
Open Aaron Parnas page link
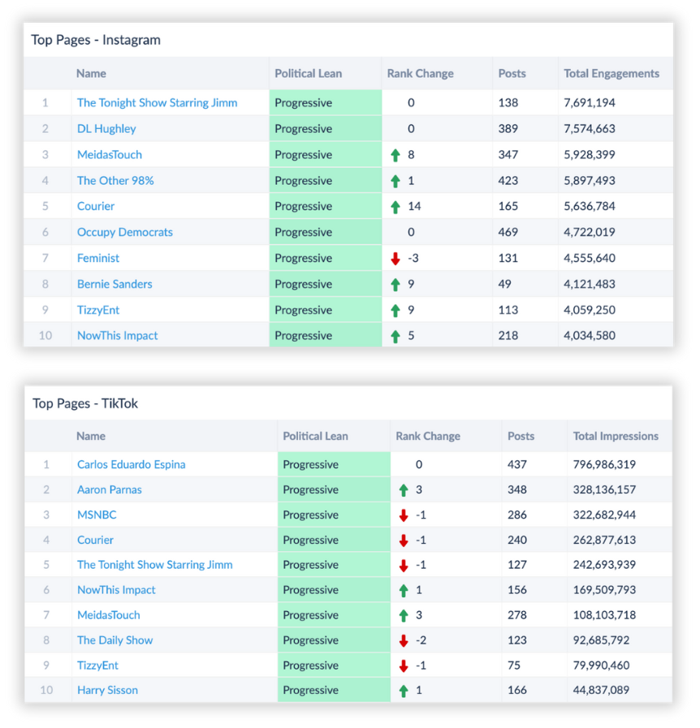pyautogui.click(x=109, y=489)
